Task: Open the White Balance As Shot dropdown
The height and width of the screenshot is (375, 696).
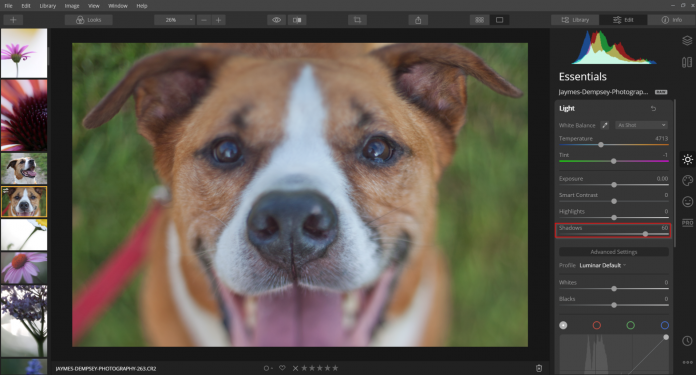Action: pos(642,125)
